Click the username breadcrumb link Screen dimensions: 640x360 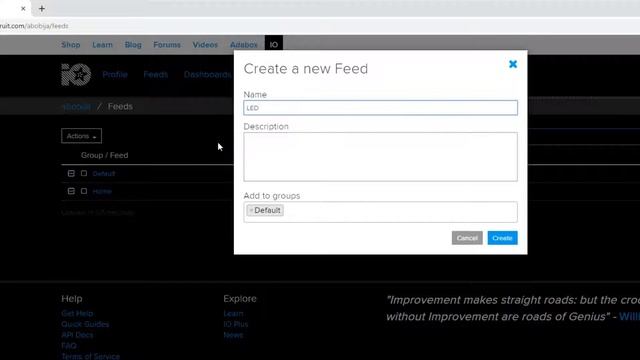pyautogui.click(x=76, y=107)
